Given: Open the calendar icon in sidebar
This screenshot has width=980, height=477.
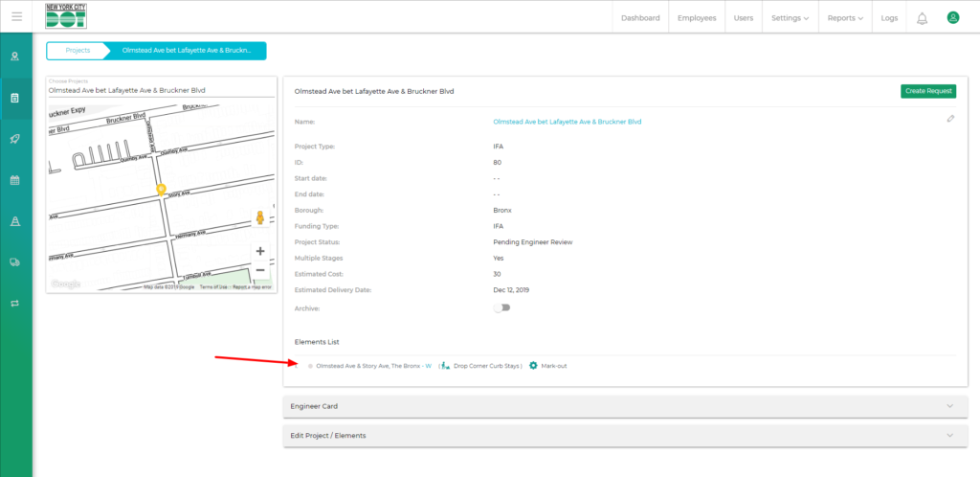Looking at the screenshot, I should [15, 180].
